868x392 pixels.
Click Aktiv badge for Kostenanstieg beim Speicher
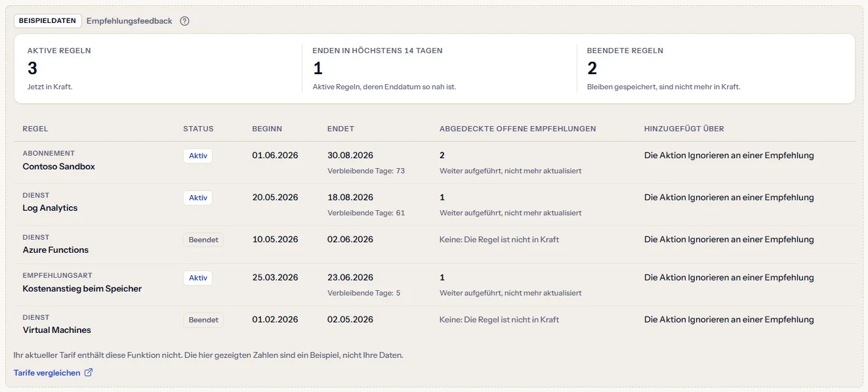[197, 278]
